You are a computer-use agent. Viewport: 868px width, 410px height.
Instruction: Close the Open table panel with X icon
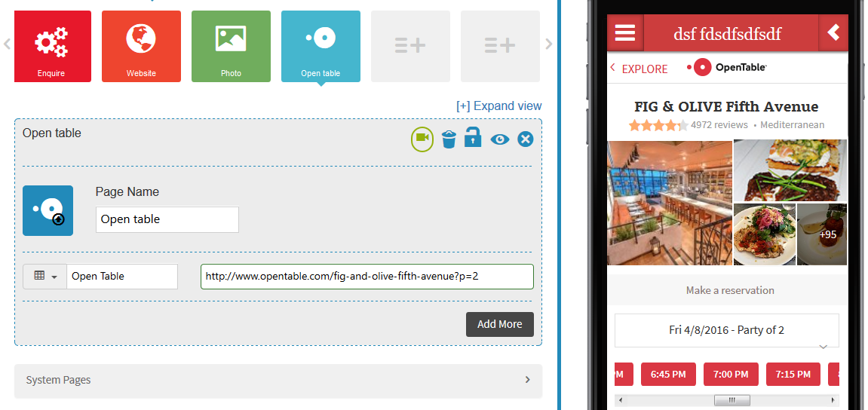click(526, 139)
